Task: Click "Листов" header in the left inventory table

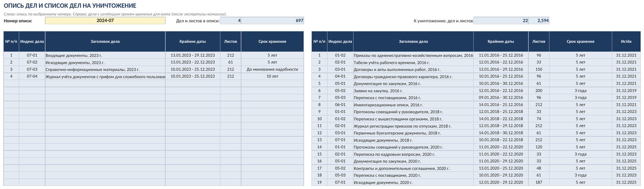Action: click(x=231, y=41)
